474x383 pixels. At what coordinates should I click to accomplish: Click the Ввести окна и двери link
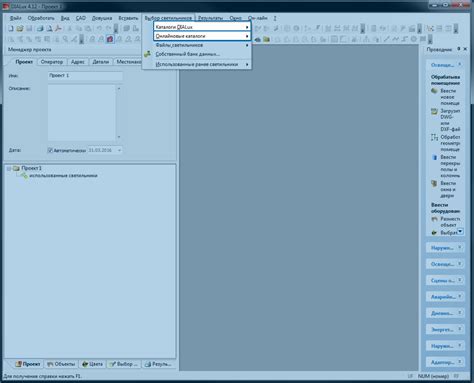coord(448,190)
